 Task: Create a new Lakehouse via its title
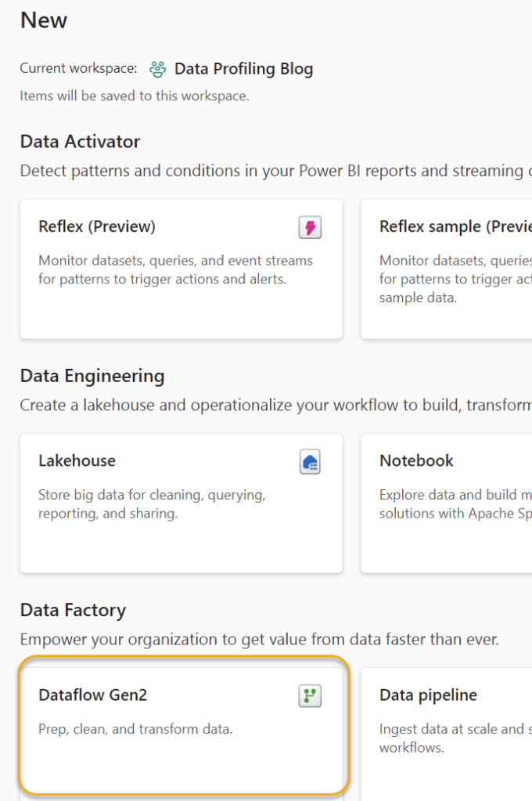77,460
